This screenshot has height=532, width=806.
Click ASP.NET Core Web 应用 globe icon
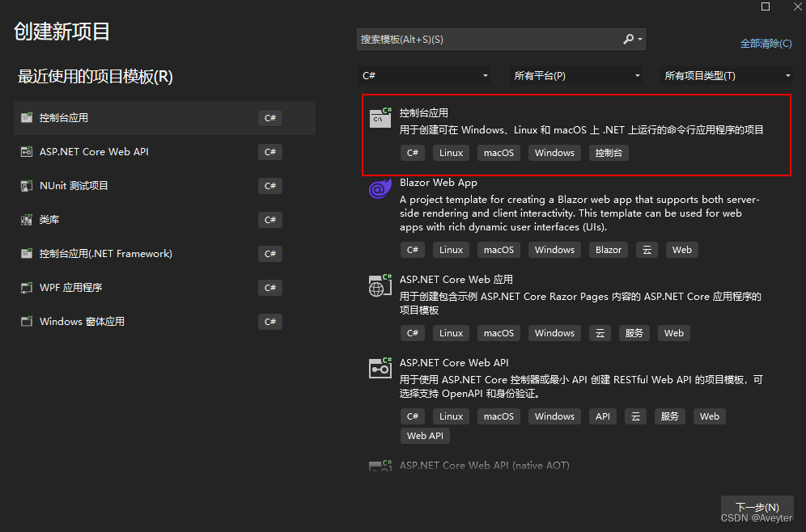pyautogui.click(x=380, y=285)
